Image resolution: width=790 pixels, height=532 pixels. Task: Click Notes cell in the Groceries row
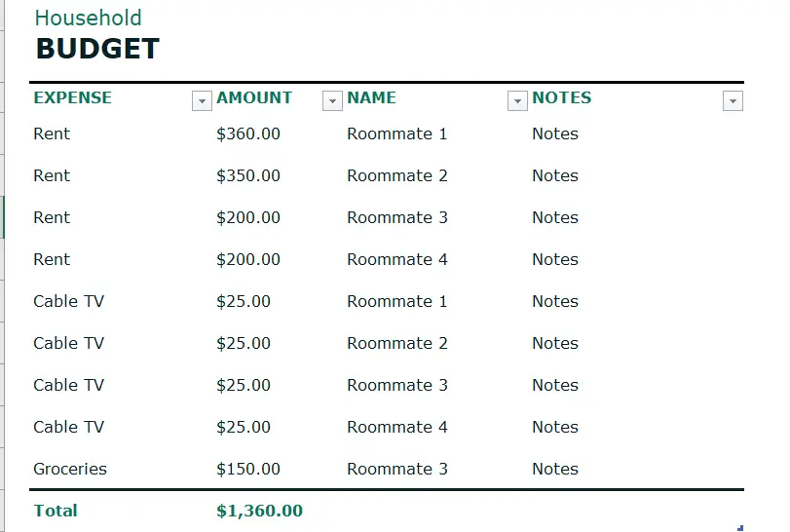click(x=554, y=469)
